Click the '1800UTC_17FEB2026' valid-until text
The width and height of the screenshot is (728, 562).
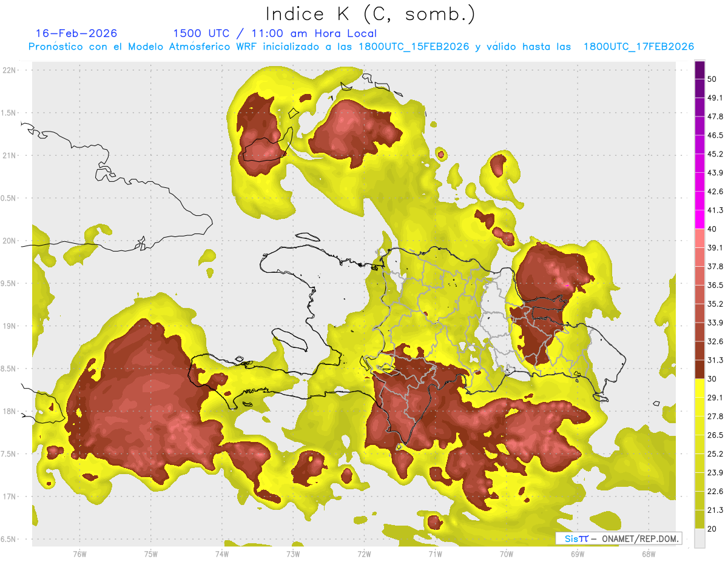[638, 47]
